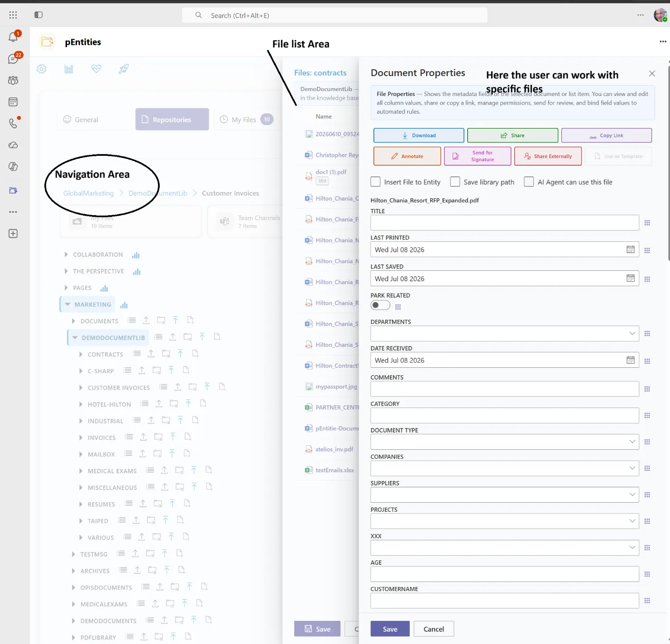Check Insert File to Entity
This screenshot has height=644, width=670.
point(375,182)
